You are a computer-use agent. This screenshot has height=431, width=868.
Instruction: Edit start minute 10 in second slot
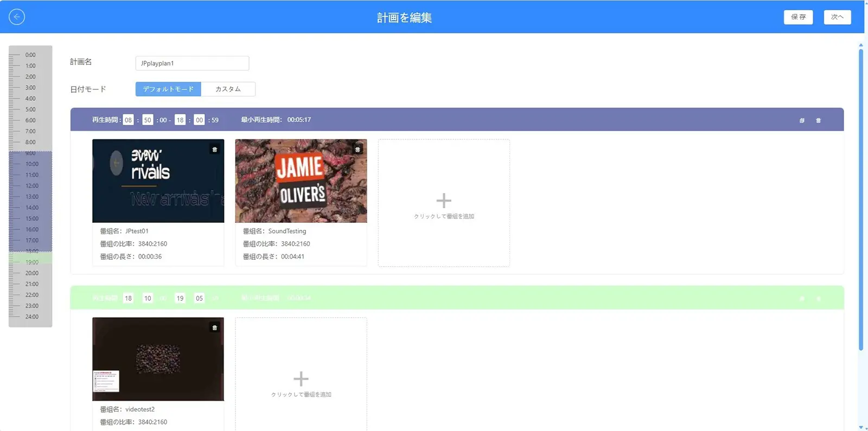(148, 298)
